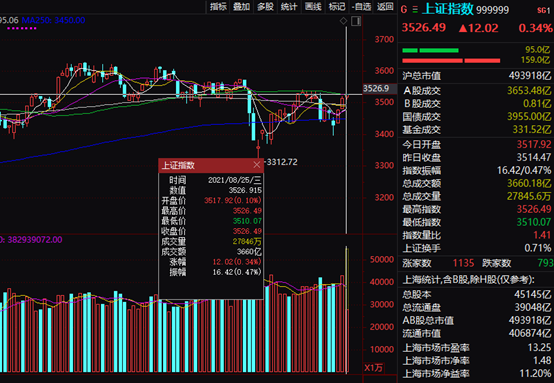Click the 指数量比 value 1.41
The width and height of the screenshot is (554, 383).
(x=542, y=235)
